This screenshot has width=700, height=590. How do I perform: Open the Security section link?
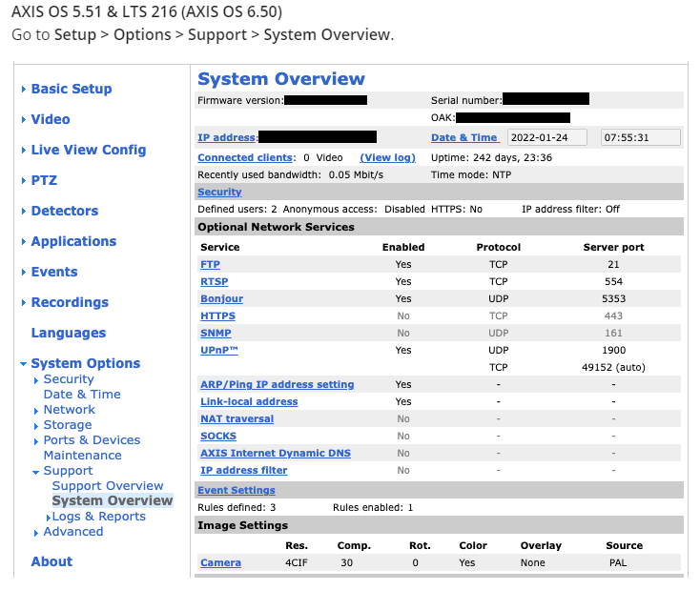pyautogui.click(x=219, y=192)
